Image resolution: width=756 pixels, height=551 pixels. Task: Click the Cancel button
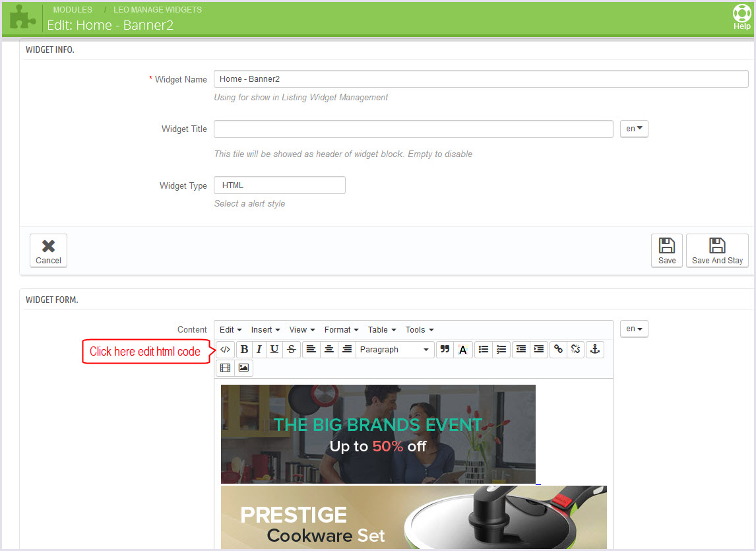coord(48,251)
